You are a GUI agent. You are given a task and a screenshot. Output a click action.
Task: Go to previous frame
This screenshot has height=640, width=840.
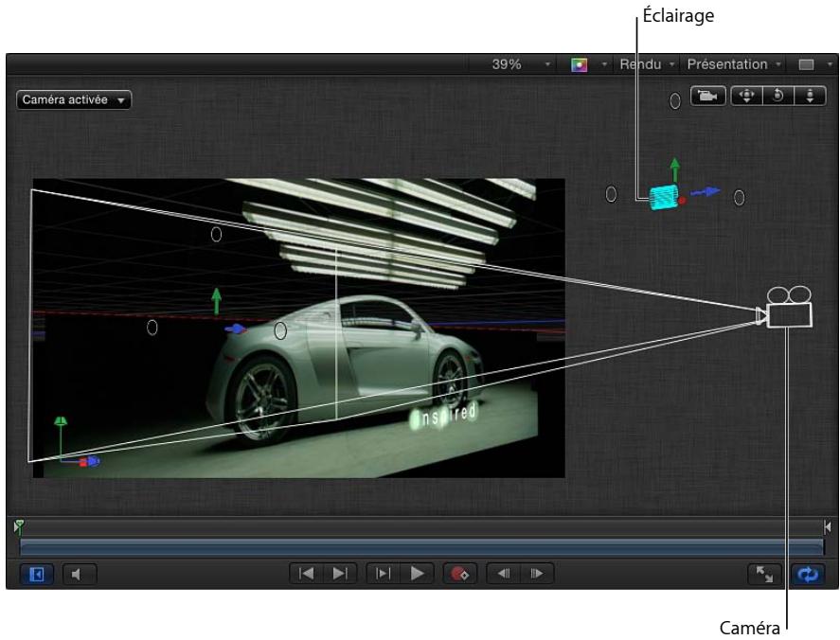tap(504, 574)
